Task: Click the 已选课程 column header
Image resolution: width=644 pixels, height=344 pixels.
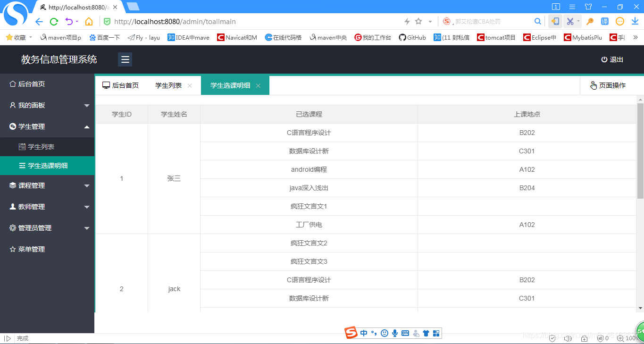Action: pyautogui.click(x=309, y=114)
